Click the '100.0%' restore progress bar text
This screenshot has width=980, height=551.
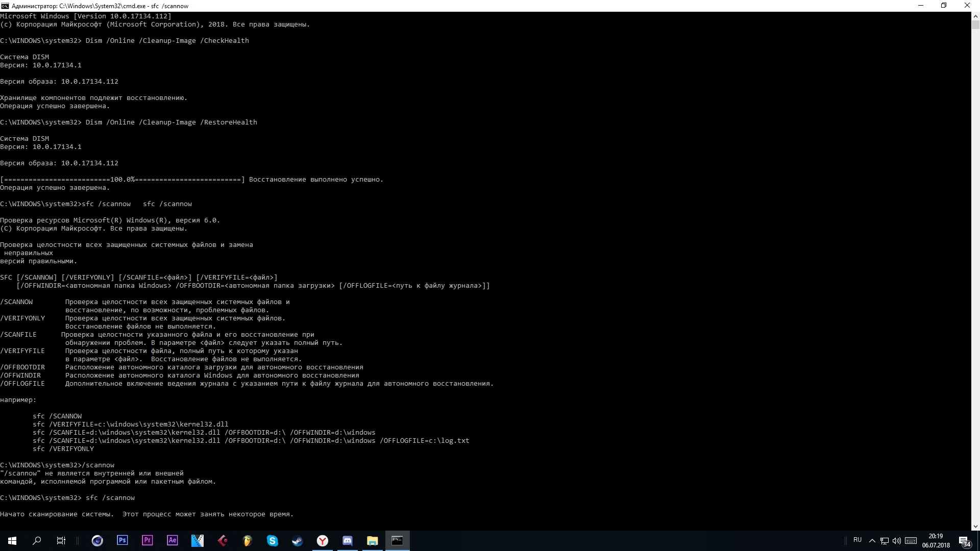(x=122, y=180)
